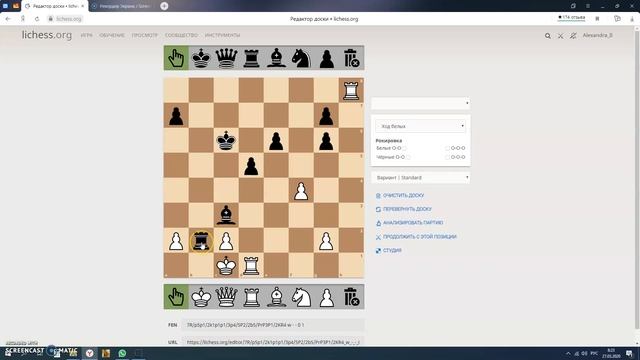Pick the white knight from bottom palette
640x360 pixels.
tap(301, 297)
